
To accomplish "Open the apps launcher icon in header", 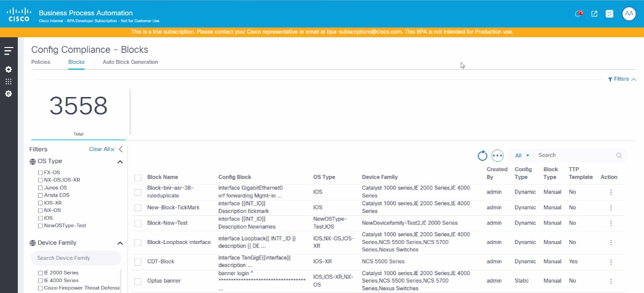I will [609, 14].
